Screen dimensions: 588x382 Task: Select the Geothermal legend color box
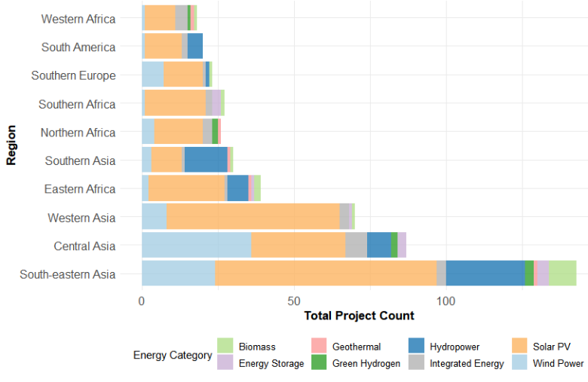pos(320,347)
